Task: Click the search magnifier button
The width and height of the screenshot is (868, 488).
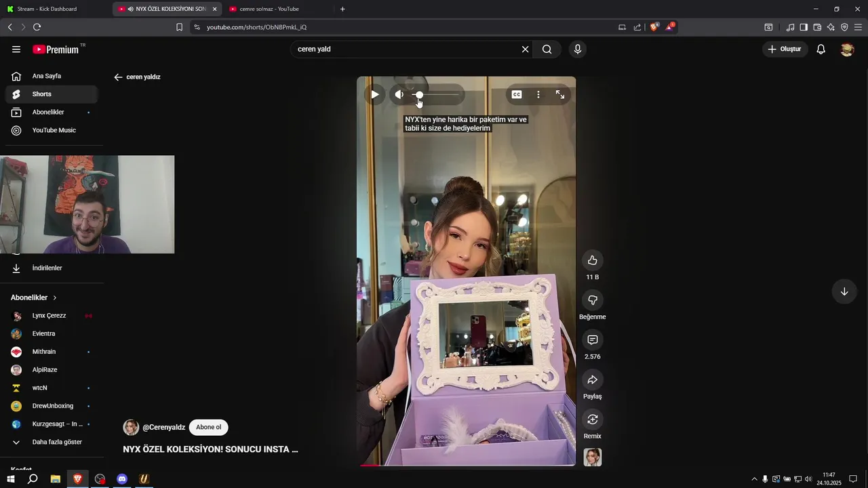Action: 547,49
